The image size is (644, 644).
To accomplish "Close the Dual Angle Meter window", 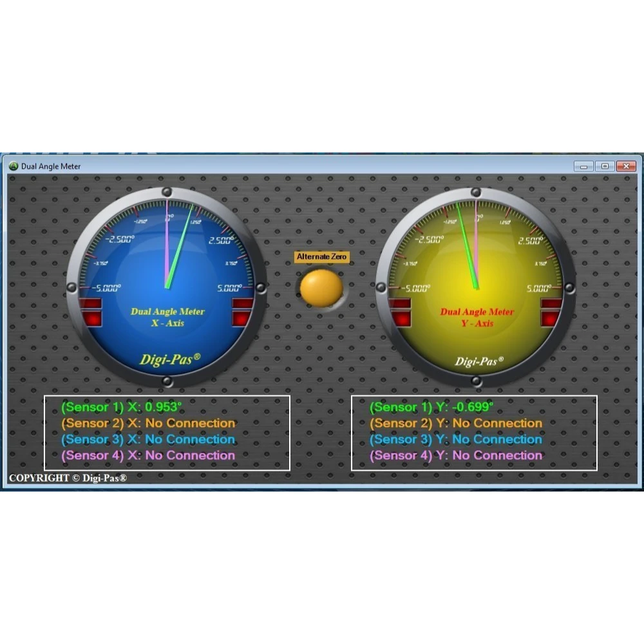I will tap(626, 166).
